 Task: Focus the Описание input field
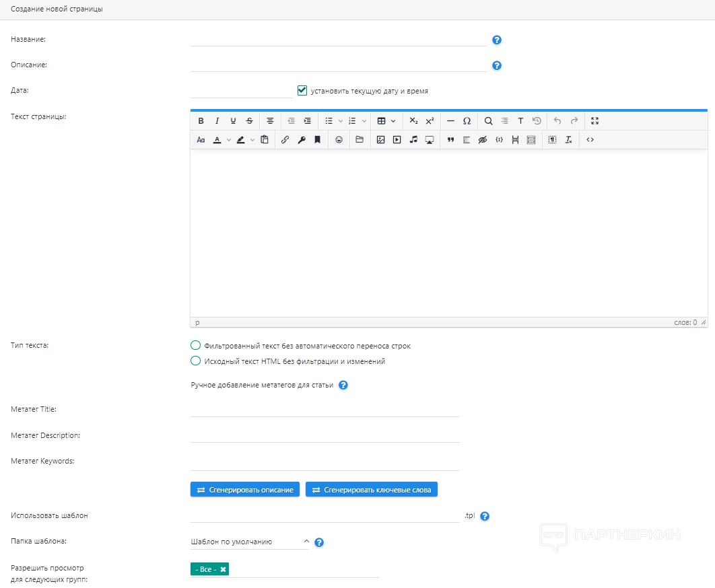tap(339, 65)
